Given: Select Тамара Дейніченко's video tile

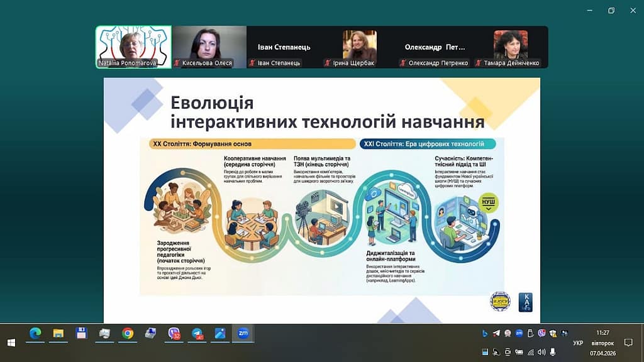Looking at the screenshot, I should pos(510,47).
